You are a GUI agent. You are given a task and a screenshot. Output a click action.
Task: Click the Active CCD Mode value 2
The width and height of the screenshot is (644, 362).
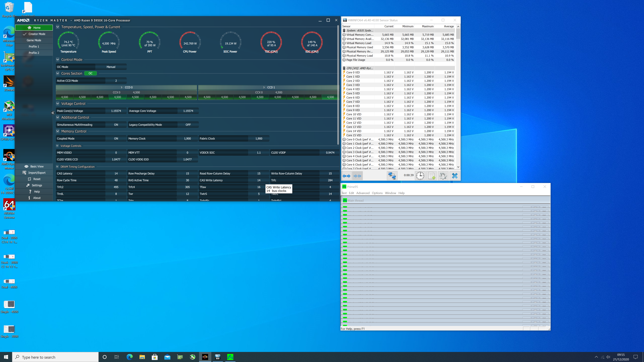click(116, 81)
